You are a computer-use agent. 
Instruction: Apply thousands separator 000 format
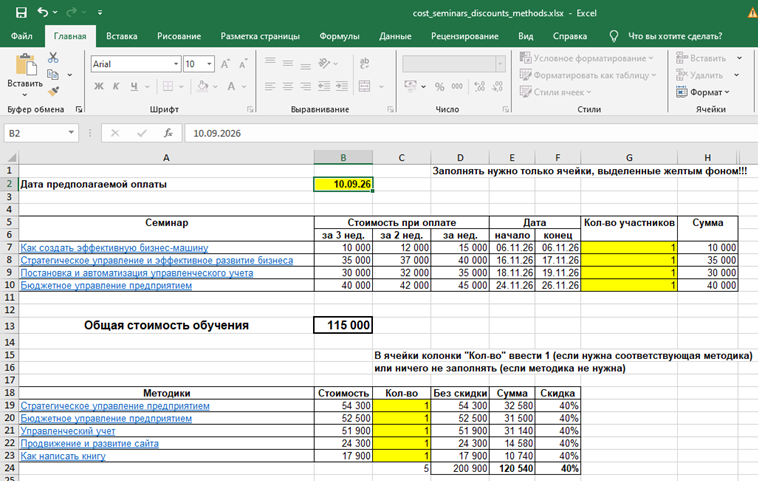pos(457,87)
